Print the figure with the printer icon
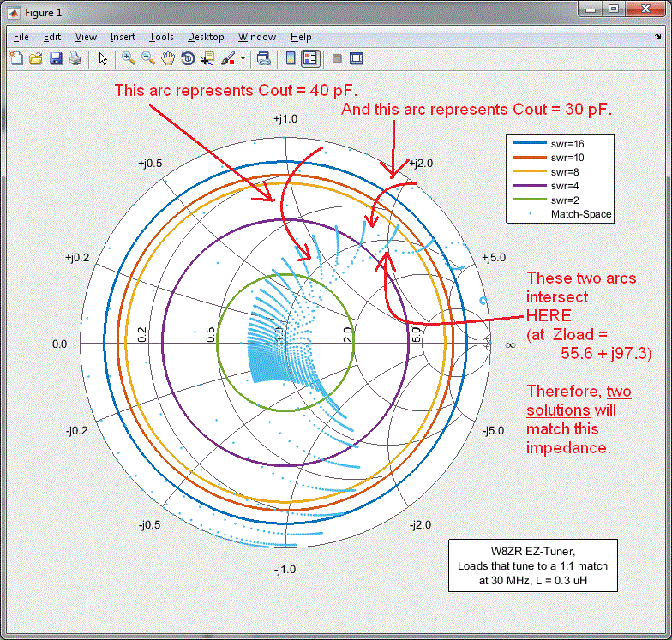The height and width of the screenshot is (640, 672). click(75, 58)
